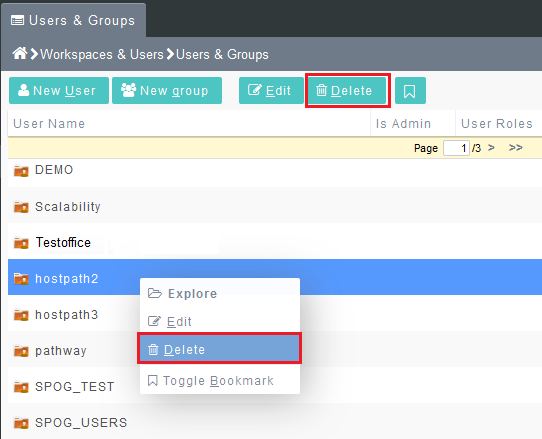Select the Testoffice group row
This screenshot has height=439, width=542.
pos(275,242)
